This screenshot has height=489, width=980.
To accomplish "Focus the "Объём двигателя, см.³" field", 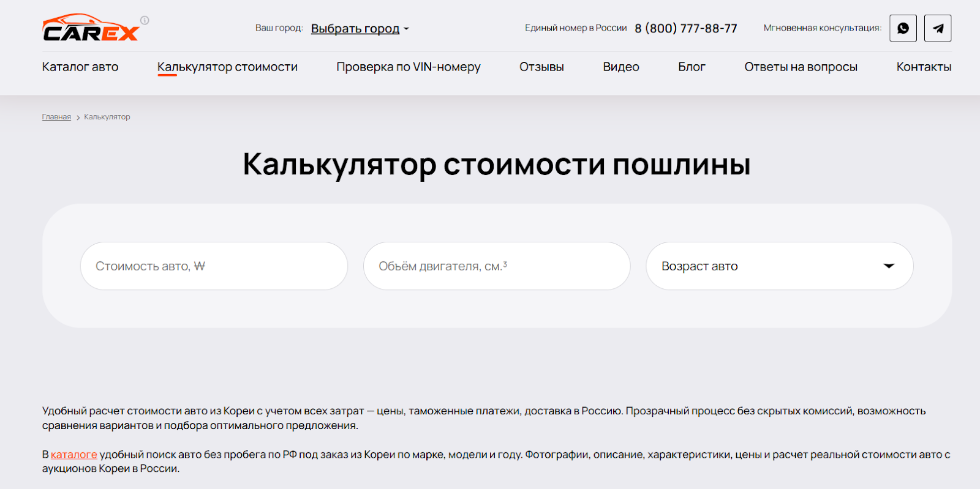I will tap(497, 266).
